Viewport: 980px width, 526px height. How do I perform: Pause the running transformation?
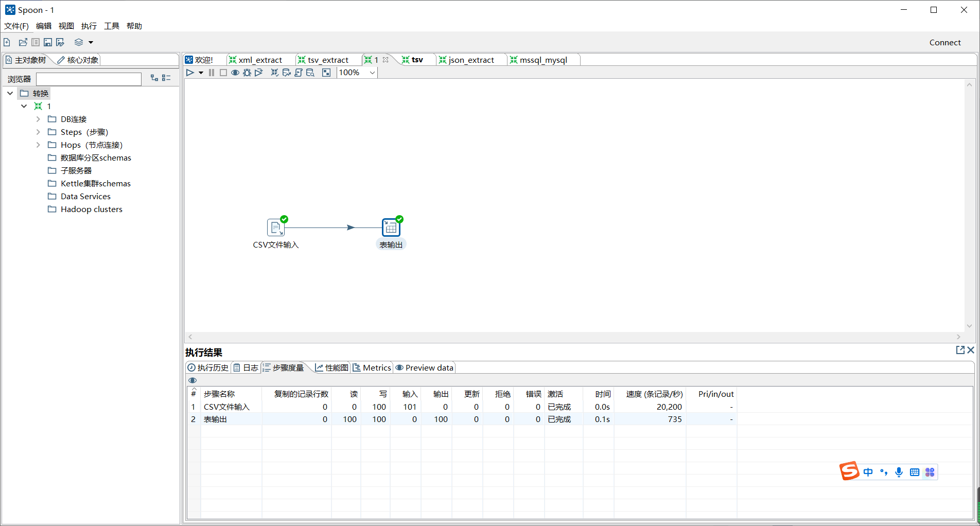212,73
